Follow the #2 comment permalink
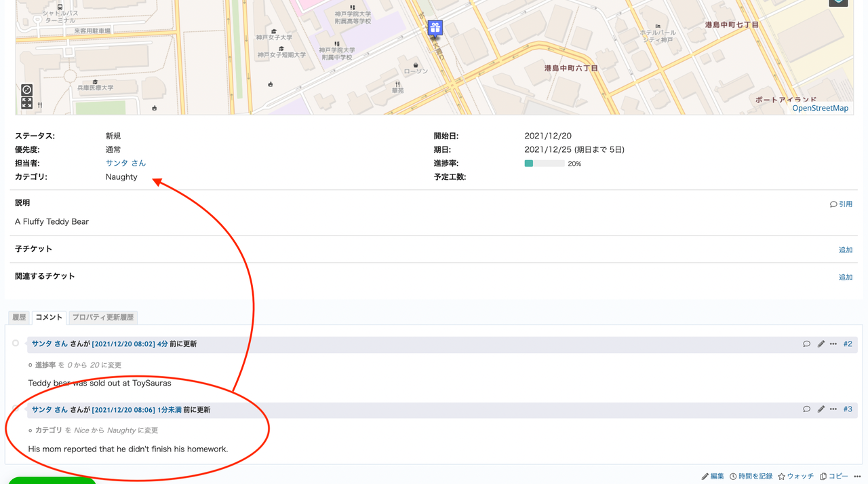Screen dimensions: 868x484 click(x=848, y=344)
